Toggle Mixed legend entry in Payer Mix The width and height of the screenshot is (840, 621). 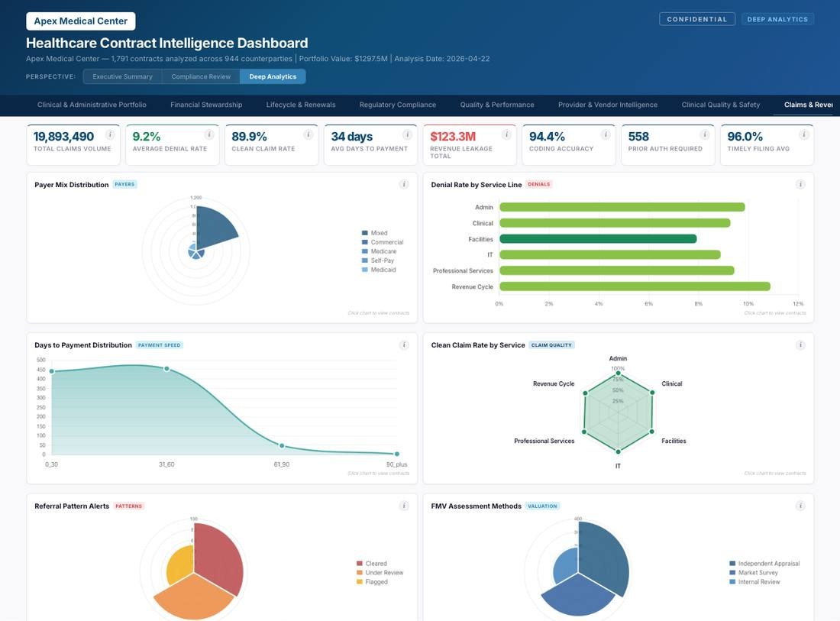pos(374,233)
